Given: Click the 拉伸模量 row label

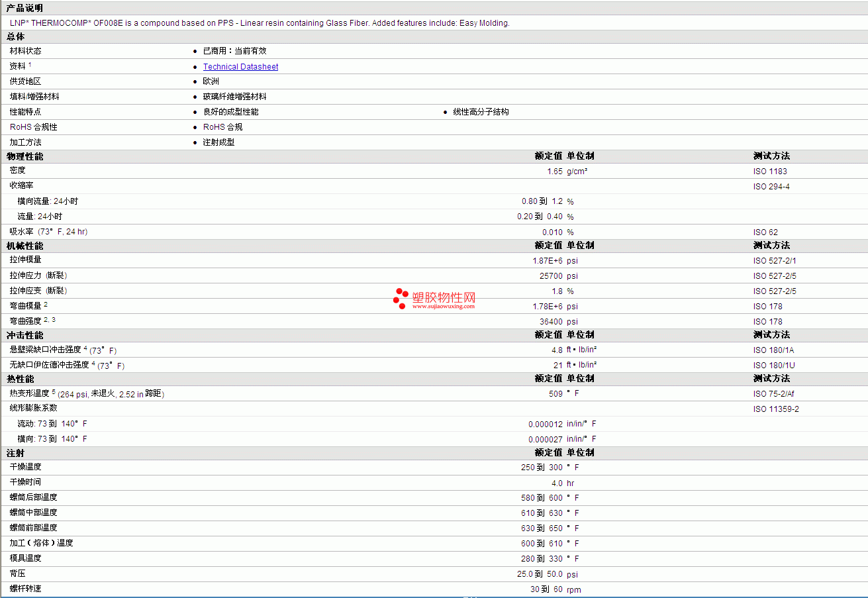Looking at the screenshot, I should click(x=25, y=260).
